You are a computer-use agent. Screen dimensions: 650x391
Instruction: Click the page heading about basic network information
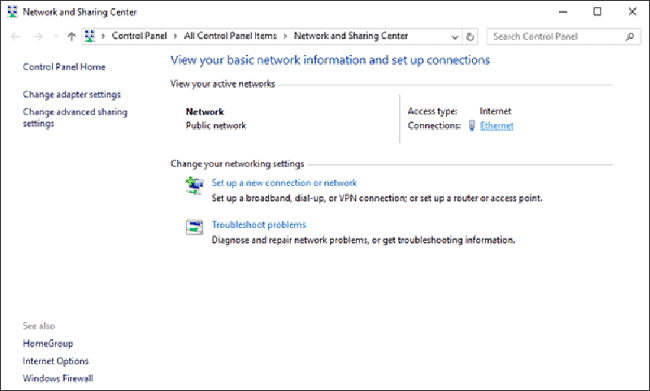point(330,60)
